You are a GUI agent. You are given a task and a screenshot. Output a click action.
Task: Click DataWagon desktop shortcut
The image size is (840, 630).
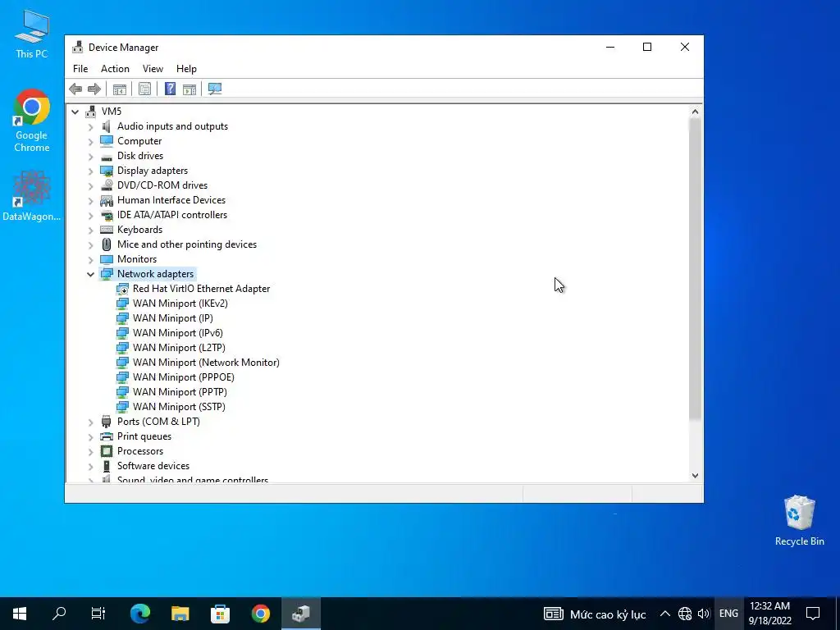point(32,196)
